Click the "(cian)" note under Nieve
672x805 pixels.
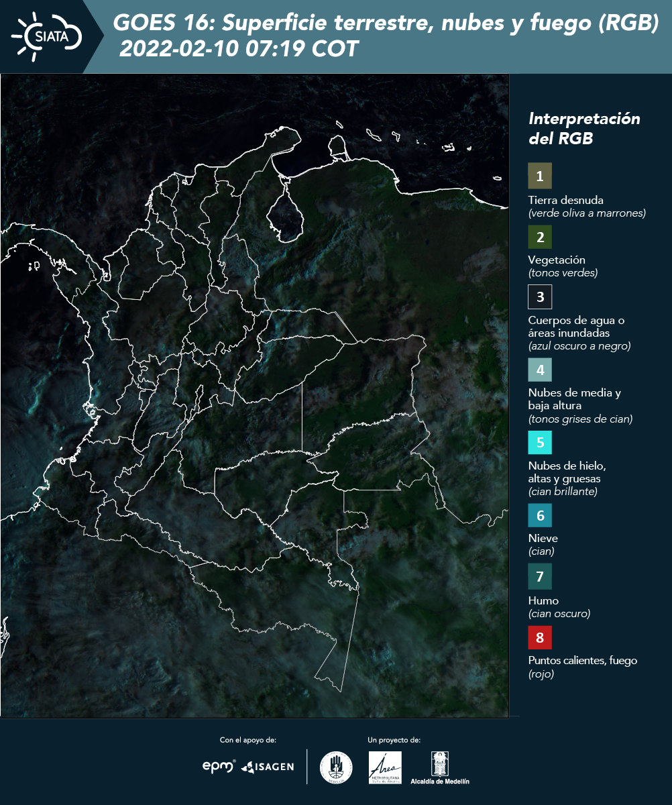click(541, 551)
